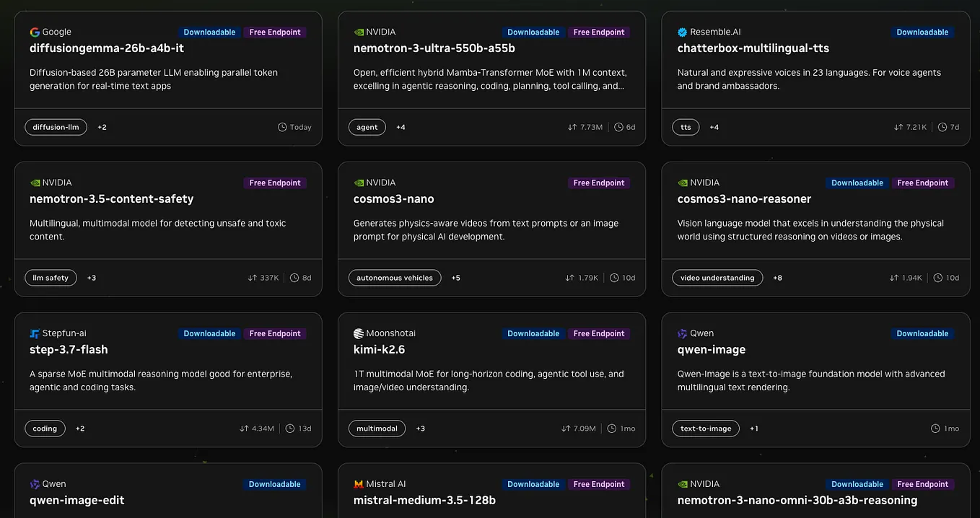Expand +1 tags beside text-to-image tag
The image size is (980, 518).
click(753, 429)
